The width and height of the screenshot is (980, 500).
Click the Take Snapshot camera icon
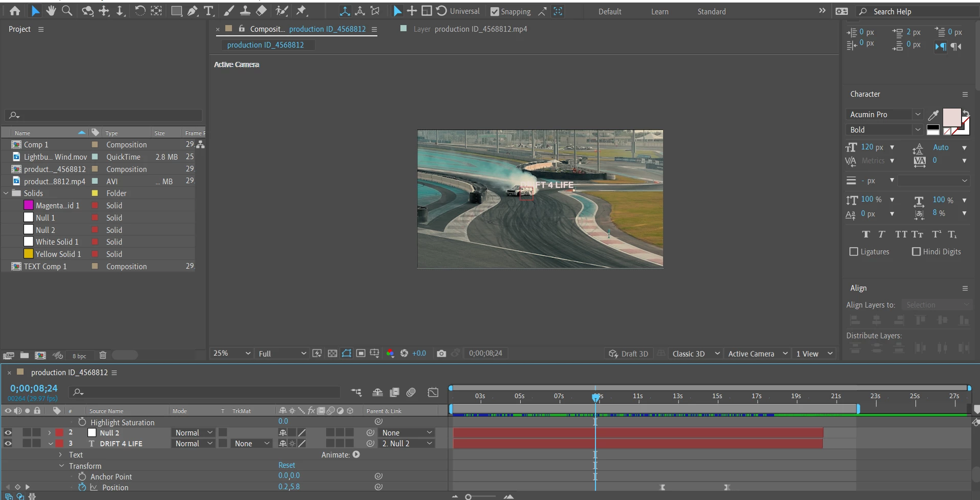tap(441, 353)
